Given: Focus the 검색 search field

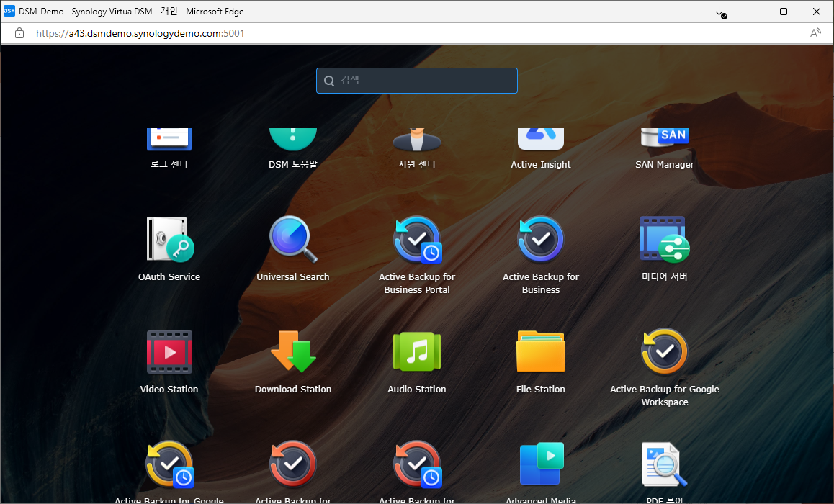Looking at the screenshot, I should pos(416,80).
